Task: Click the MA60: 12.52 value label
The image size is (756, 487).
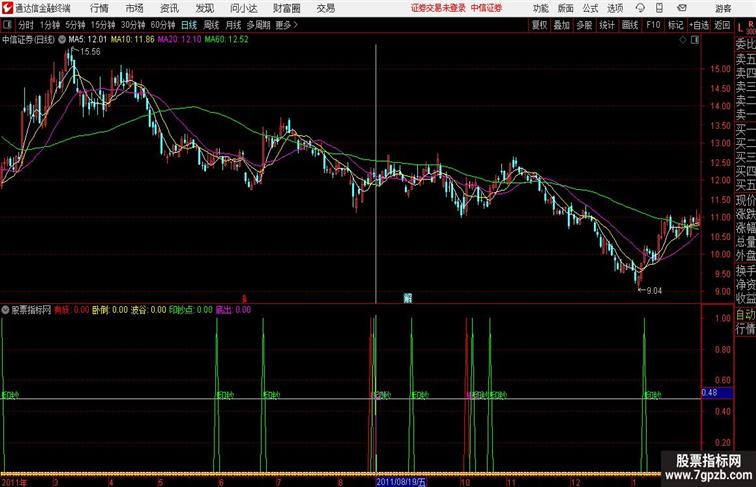Action: [x=226, y=40]
